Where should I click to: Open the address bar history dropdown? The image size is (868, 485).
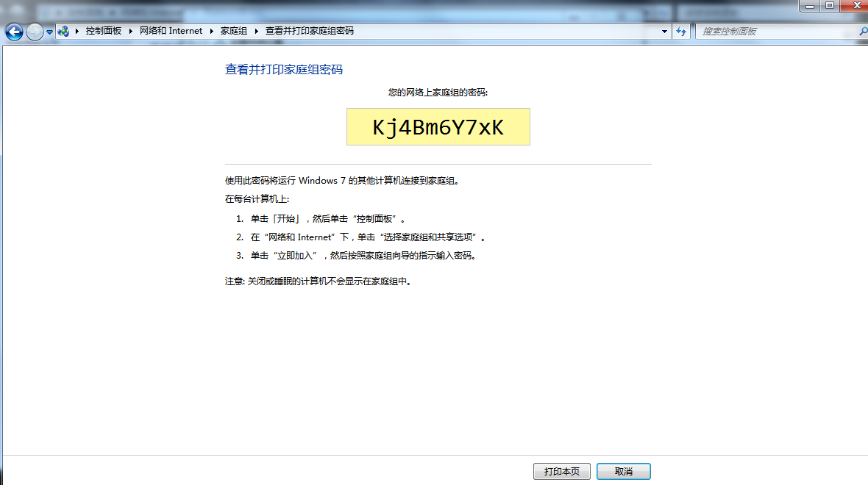[x=664, y=32]
